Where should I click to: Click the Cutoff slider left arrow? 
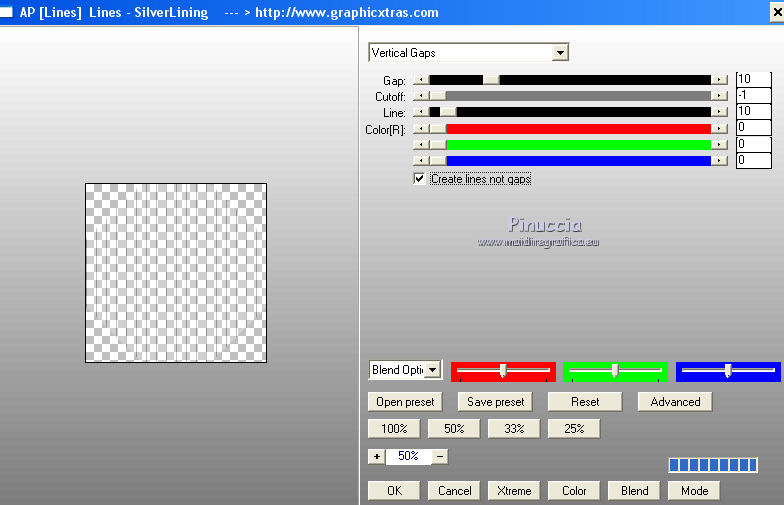(x=421, y=96)
